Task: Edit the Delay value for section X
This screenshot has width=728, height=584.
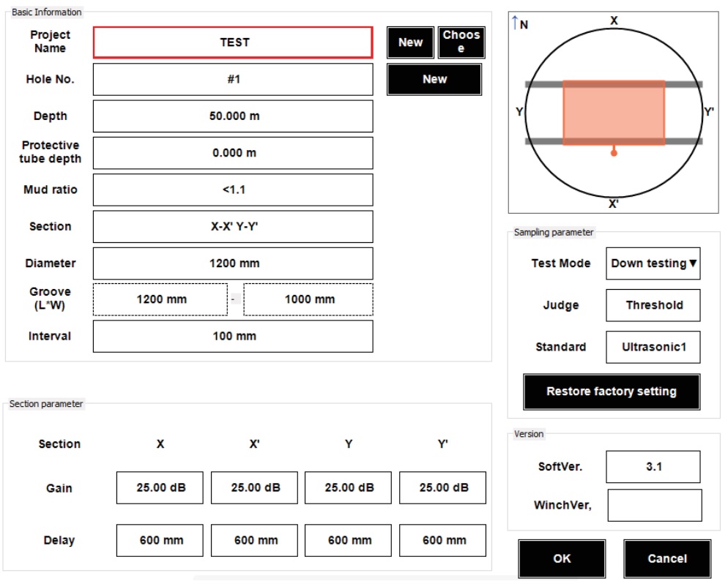Action: tap(160, 542)
